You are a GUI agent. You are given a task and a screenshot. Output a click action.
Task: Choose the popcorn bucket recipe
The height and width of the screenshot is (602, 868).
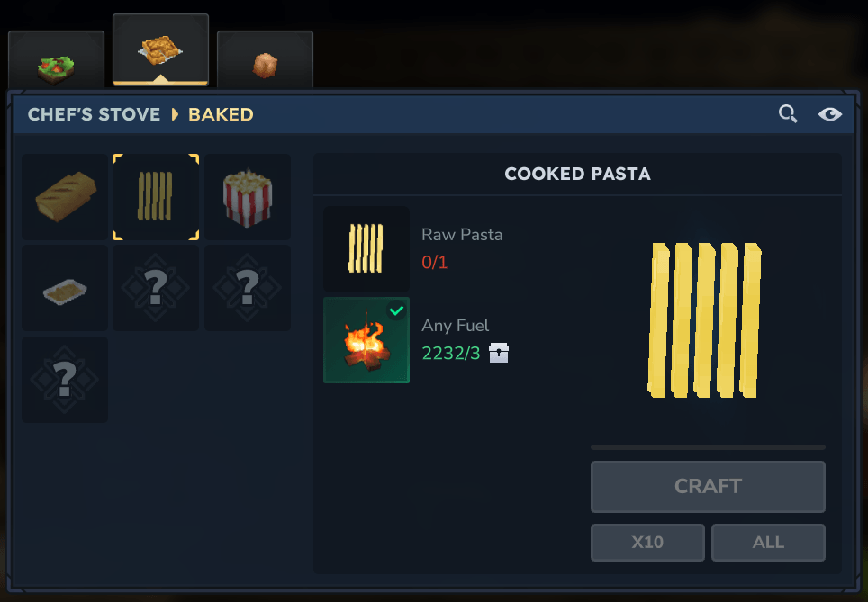[x=248, y=196]
